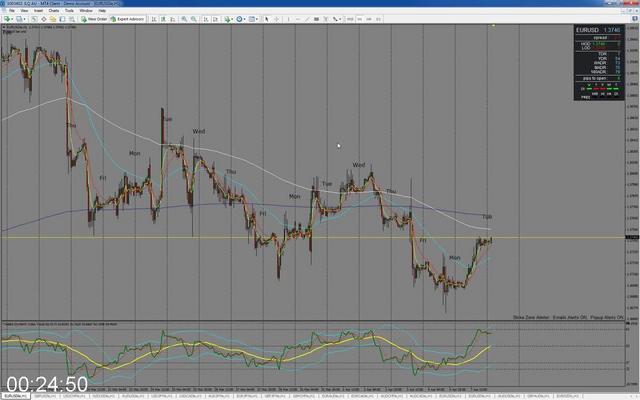
Task: Toggle the Auto Scroll chart icon
Action: click(x=205, y=19)
